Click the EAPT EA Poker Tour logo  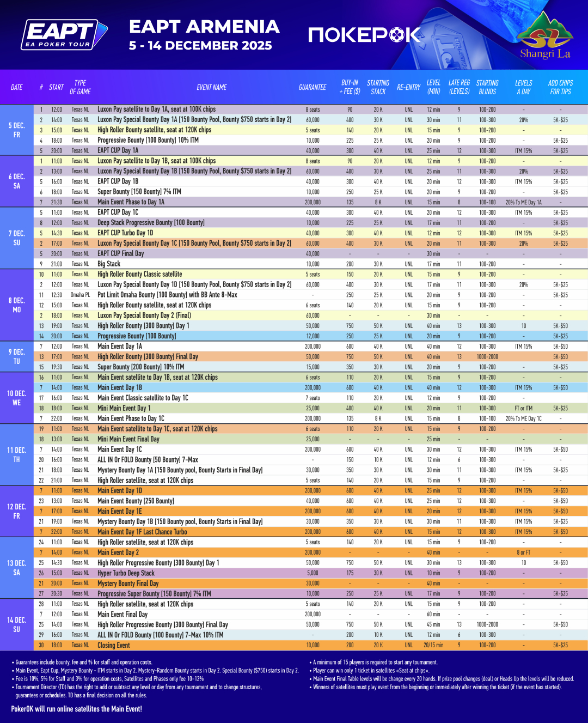(x=64, y=35)
